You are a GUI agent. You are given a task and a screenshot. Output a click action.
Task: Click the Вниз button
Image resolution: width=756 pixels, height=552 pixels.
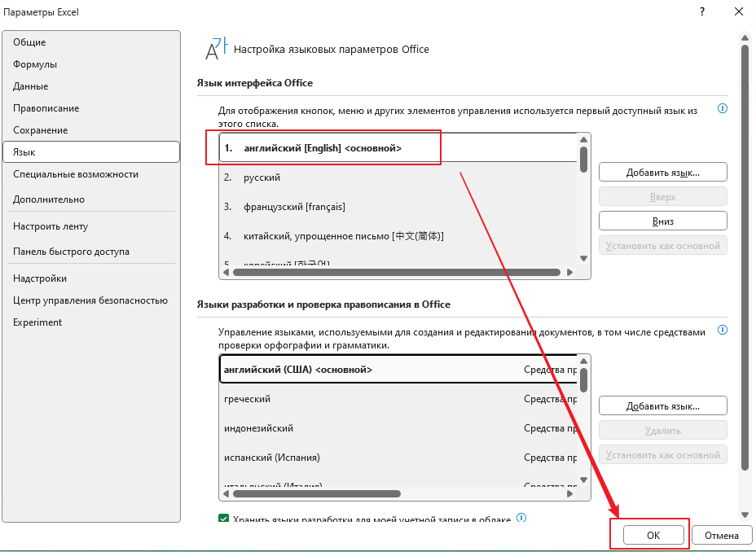(663, 221)
